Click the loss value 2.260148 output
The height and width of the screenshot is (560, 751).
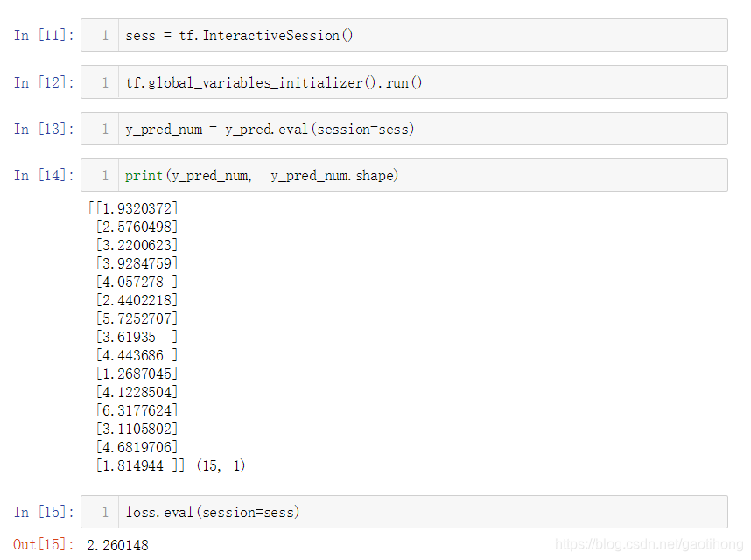coord(117,544)
